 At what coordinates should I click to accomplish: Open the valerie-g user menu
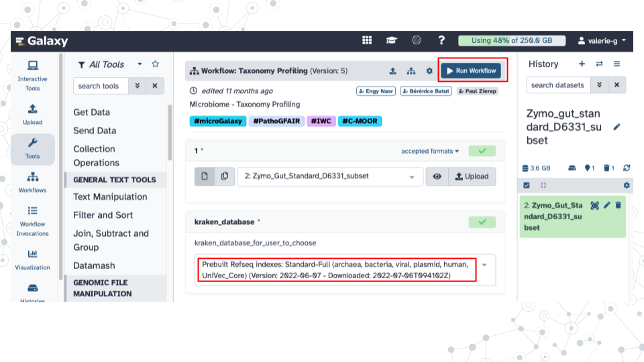[601, 41]
